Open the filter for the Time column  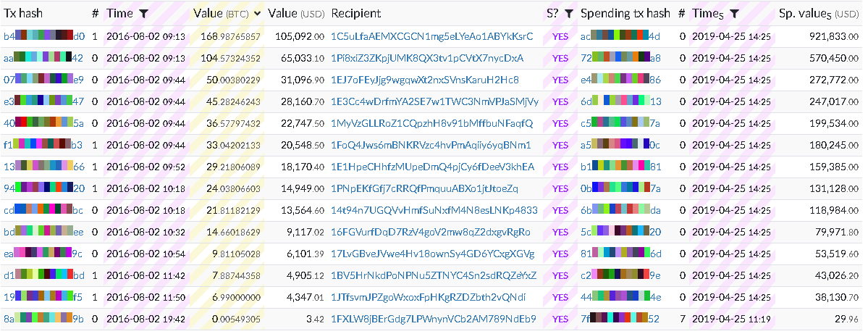point(144,14)
